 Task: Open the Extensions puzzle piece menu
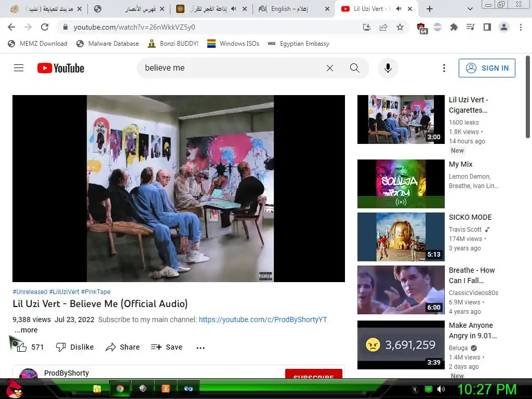click(x=454, y=27)
